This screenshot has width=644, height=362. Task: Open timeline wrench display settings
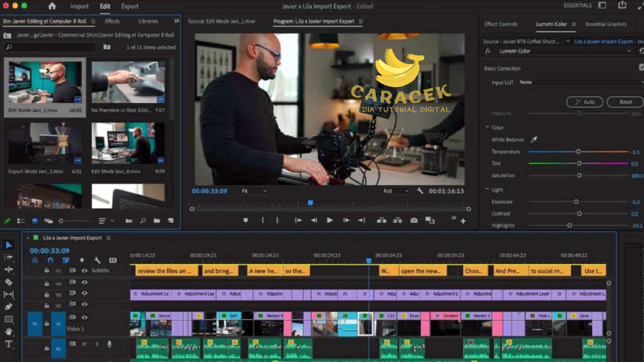point(97,260)
